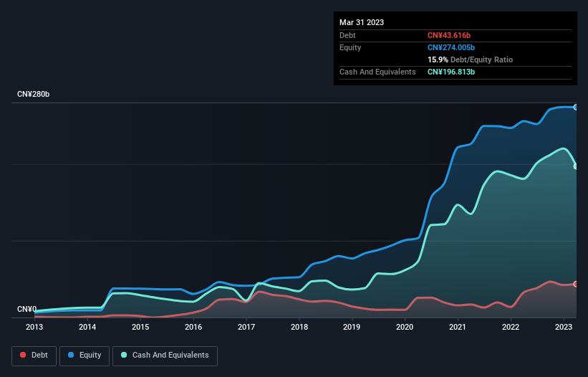Select the 2020 x-axis label
This screenshot has height=377, width=588.
coord(405,327)
